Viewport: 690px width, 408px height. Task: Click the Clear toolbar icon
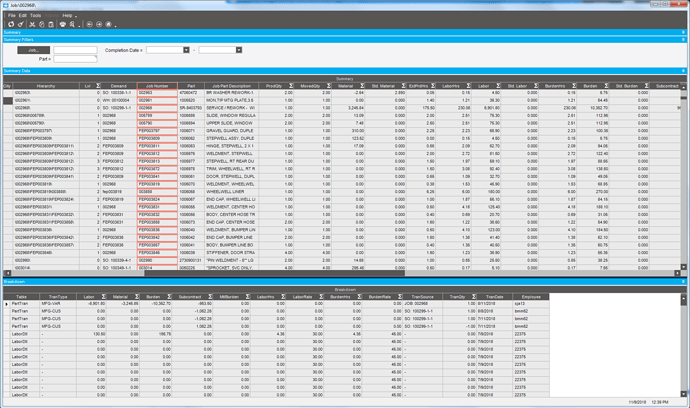(x=21, y=25)
